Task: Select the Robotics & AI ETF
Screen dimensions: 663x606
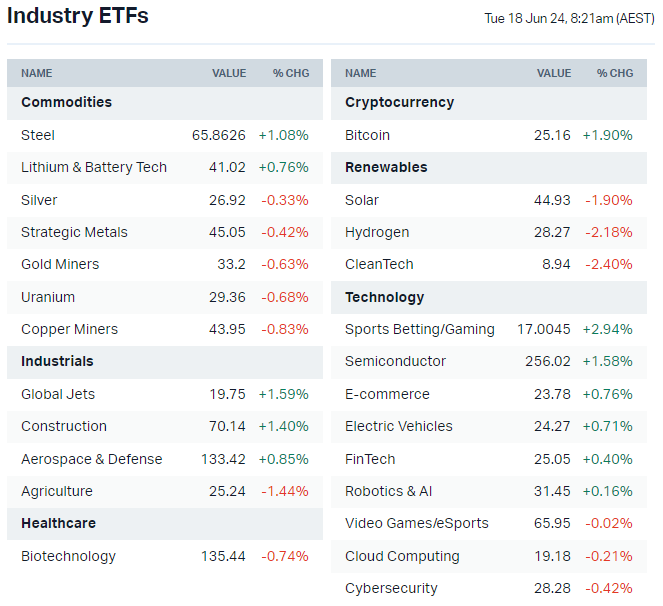Action: tap(388, 491)
